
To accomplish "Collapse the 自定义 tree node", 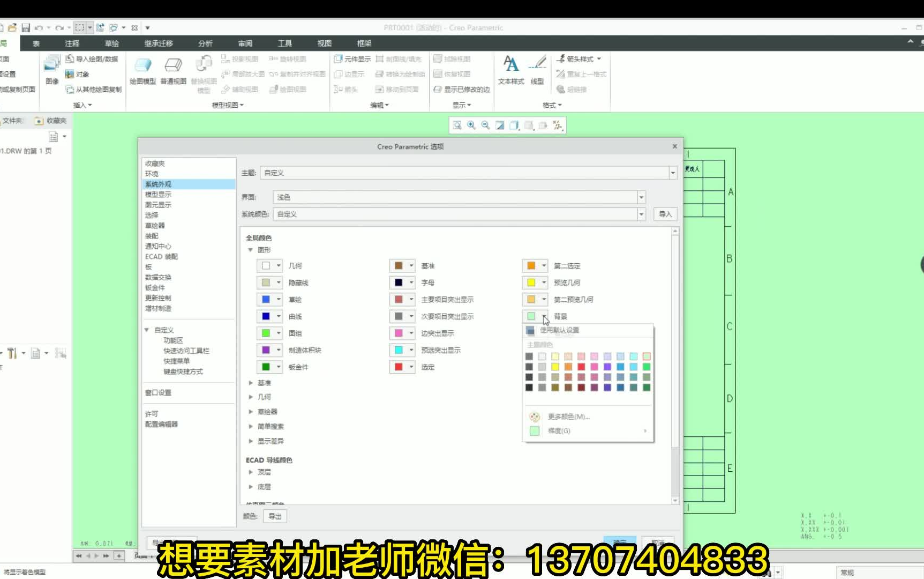I will pos(147,330).
